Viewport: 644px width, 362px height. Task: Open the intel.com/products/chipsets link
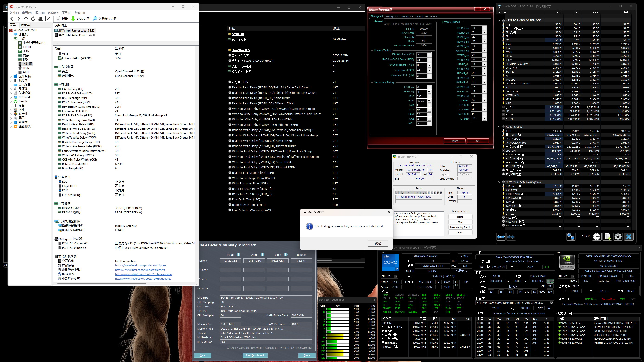click(141, 265)
